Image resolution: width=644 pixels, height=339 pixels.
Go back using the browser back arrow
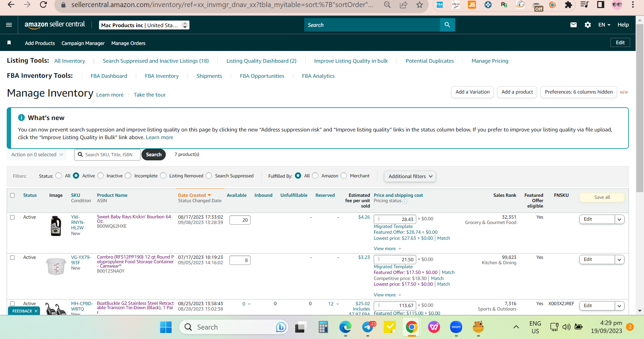click(11, 5)
